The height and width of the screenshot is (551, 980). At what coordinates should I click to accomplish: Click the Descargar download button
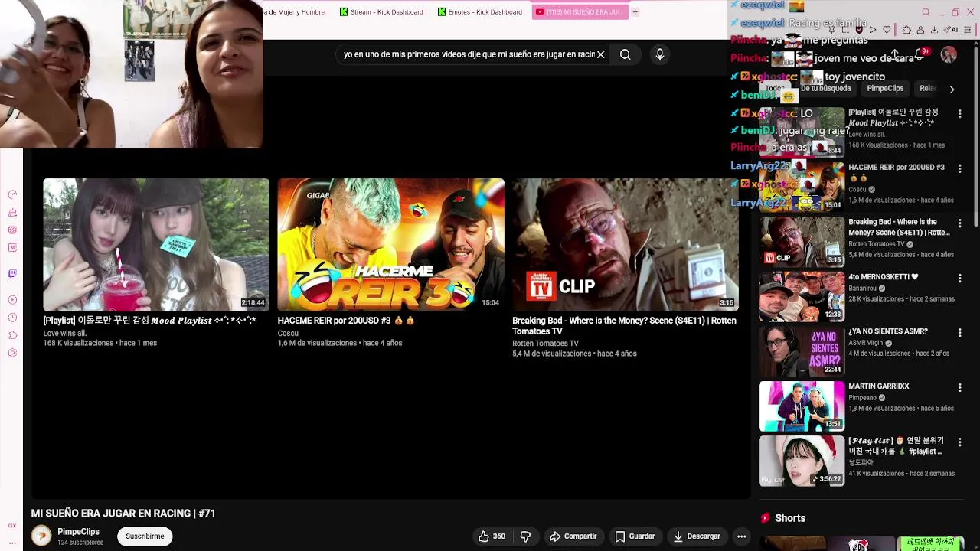click(697, 536)
